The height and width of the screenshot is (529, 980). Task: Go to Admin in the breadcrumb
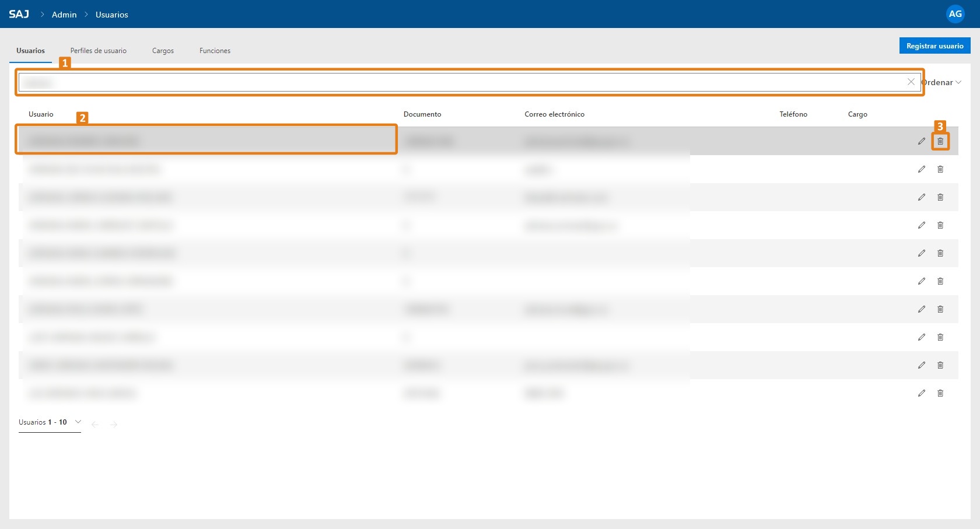coord(64,15)
